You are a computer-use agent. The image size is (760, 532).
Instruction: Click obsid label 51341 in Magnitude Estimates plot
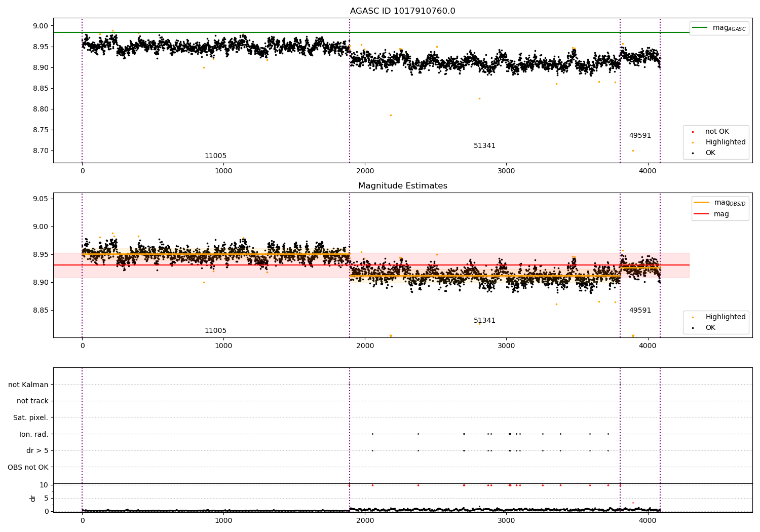[484, 321]
